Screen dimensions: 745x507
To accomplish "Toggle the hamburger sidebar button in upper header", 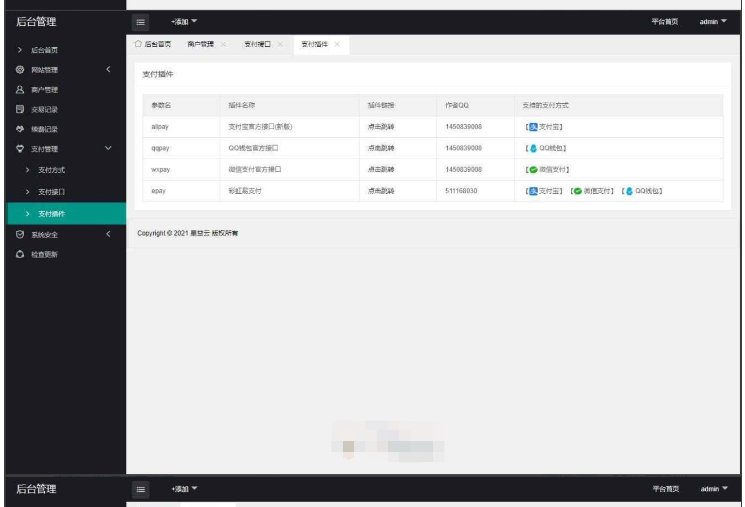I will [x=140, y=22].
